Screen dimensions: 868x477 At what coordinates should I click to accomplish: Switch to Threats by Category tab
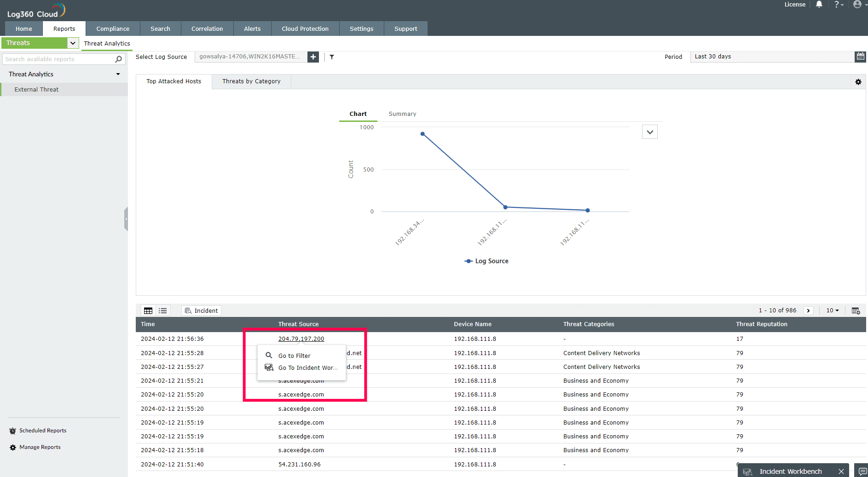(251, 81)
